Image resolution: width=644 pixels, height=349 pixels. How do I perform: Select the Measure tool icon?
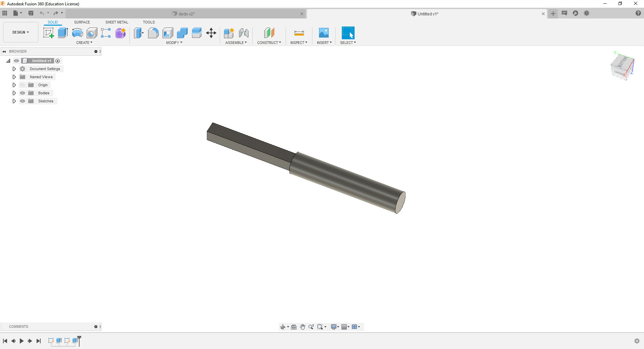(x=299, y=33)
